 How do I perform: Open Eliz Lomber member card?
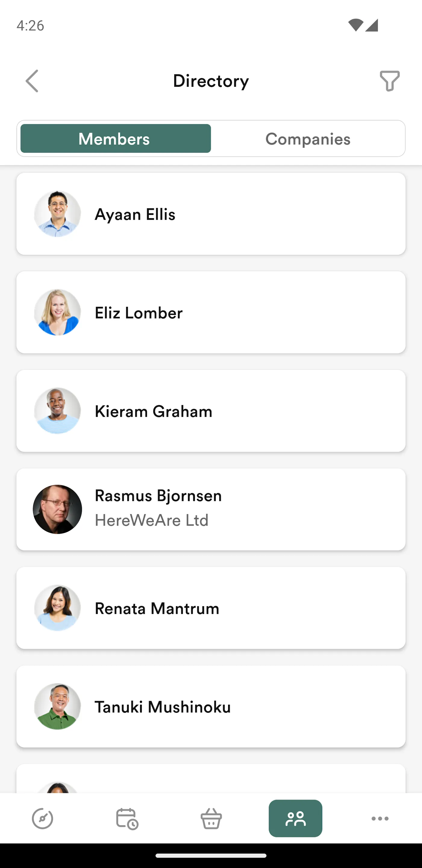211,312
